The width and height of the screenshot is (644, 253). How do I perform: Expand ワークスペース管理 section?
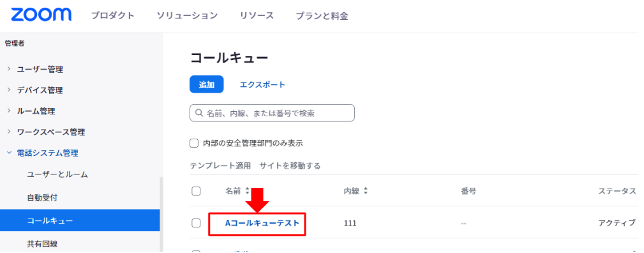[45, 132]
